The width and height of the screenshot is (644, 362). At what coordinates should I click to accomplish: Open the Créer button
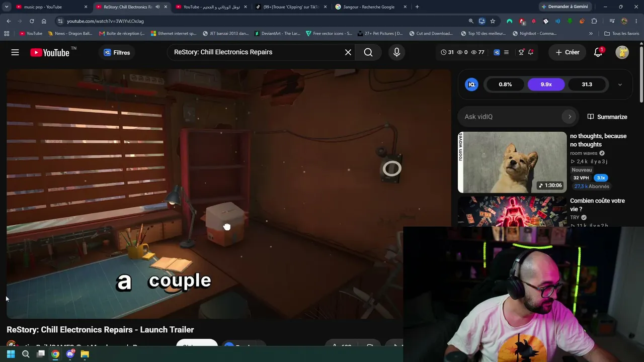click(568, 52)
